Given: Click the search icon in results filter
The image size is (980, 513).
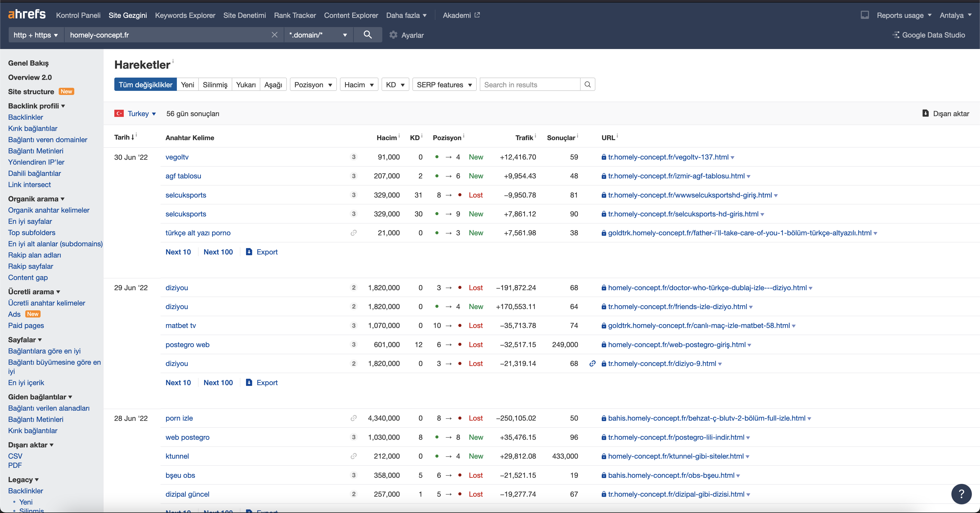Looking at the screenshot, I should coord(587,84).
